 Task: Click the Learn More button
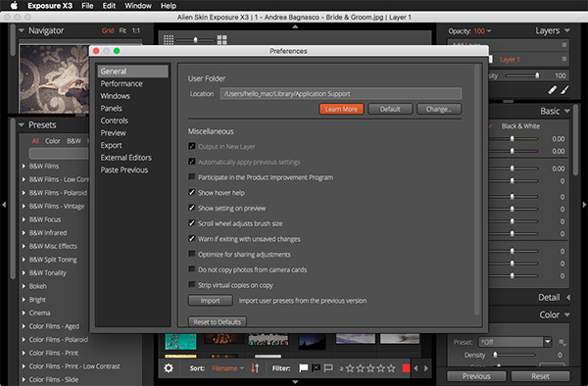tap(341, 109)
